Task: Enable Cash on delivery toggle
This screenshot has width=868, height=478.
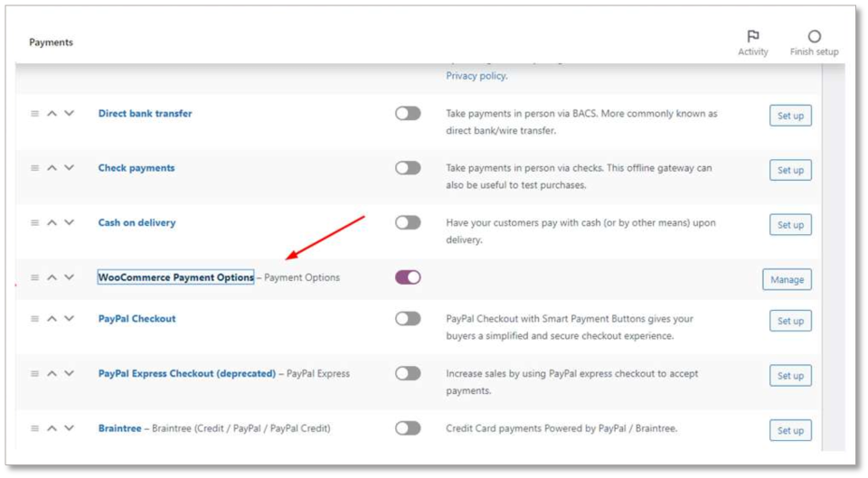Action: (x=408, y=222)
